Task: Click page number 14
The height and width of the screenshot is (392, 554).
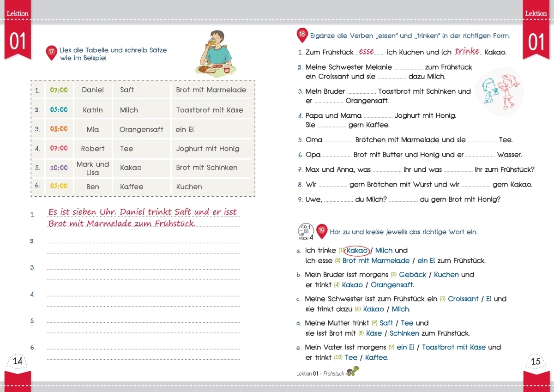Action: (18, 362)
